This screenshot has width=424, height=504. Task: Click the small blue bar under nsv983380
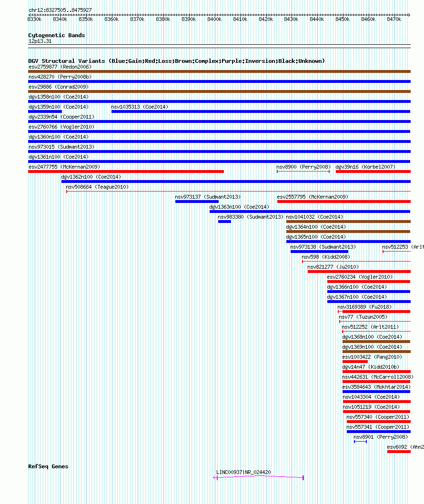pyautogui.click(x=224, y=222)
